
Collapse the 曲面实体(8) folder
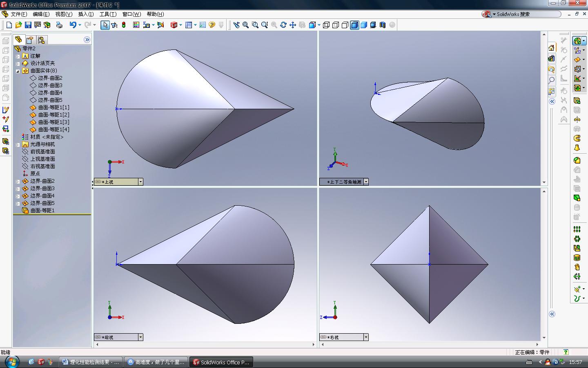click(18, 71)
